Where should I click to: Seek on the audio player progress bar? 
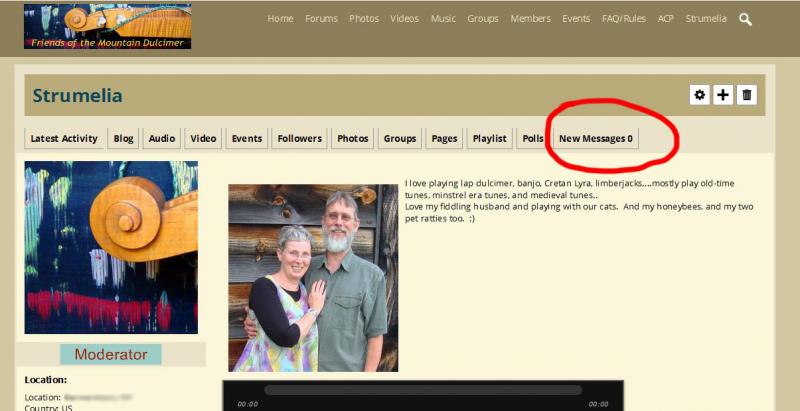[x=423, y=390]
